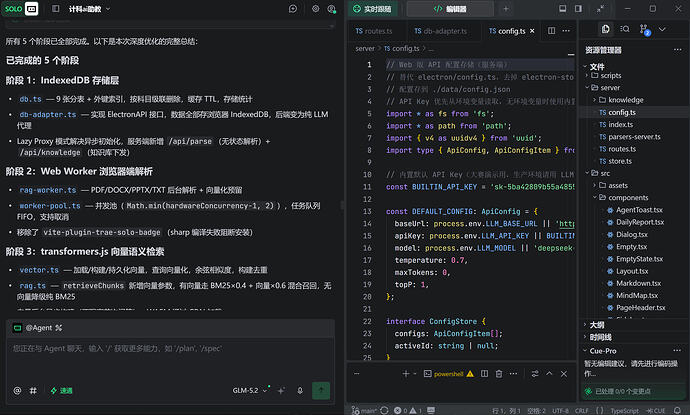Viewport: 690px width, 415px height.
Task: Focus the Agent chat input field
Action: (x=171, y=359)
